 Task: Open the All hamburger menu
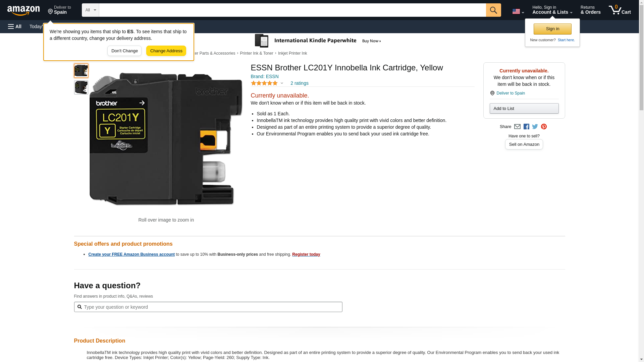coord(15,26)
